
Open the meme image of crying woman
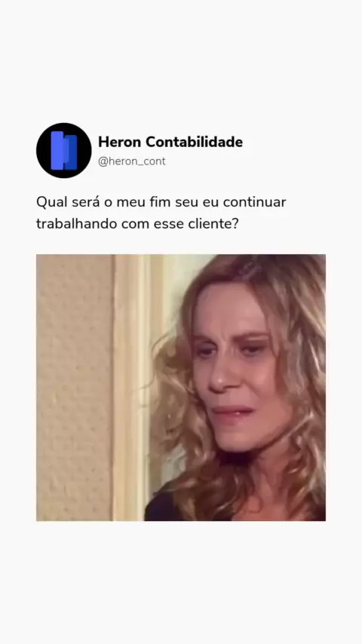(181, 388)
